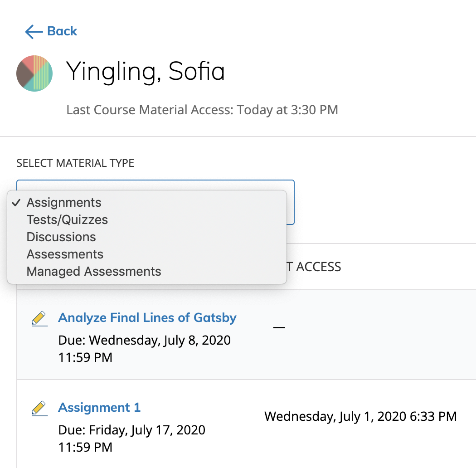This screenshot has width=476, height=468.
Task: Click the SELECT MATERIAL TYPE label
Action: (x=75, y=163)
